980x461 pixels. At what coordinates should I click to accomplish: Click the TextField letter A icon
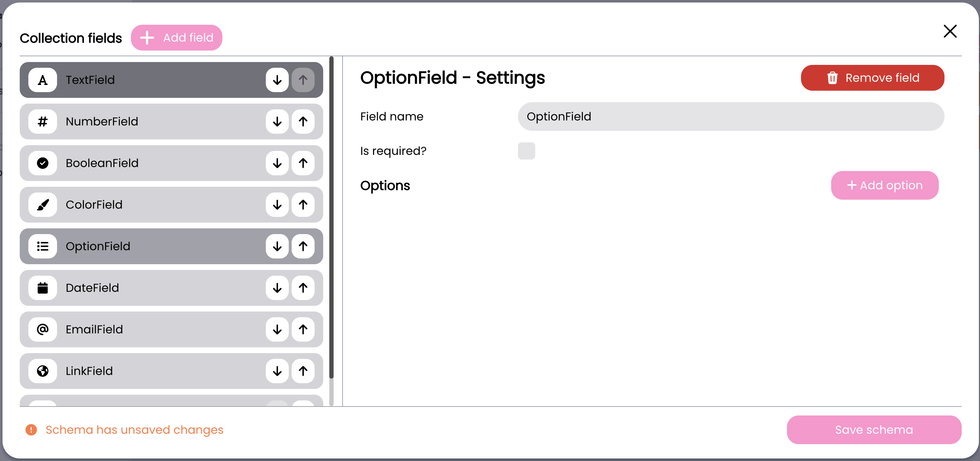coord(43,80)
